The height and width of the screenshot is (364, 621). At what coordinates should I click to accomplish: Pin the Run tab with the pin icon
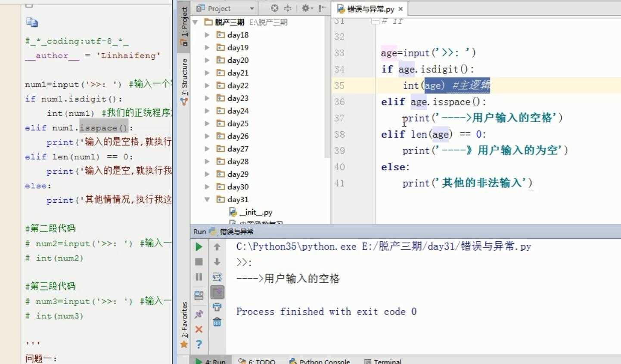199,314
